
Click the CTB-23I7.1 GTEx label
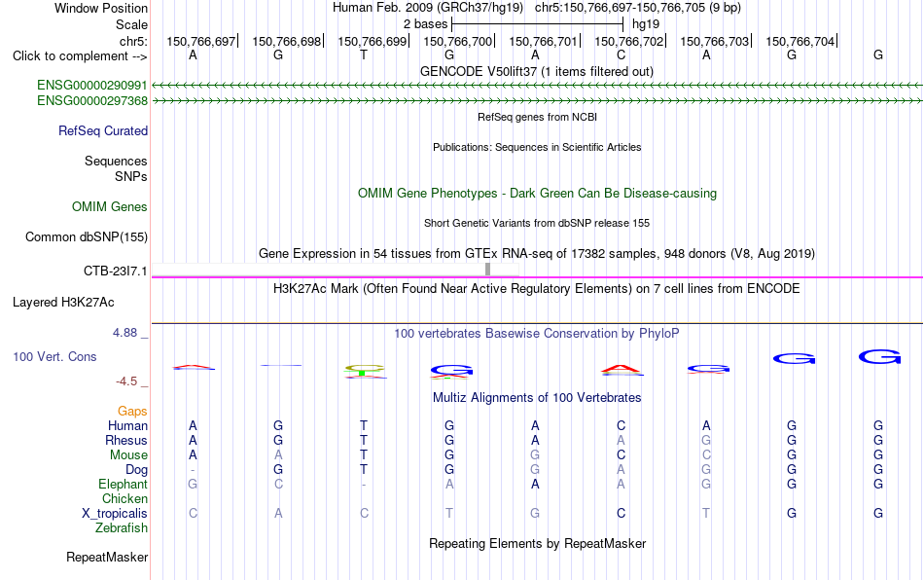115,272
